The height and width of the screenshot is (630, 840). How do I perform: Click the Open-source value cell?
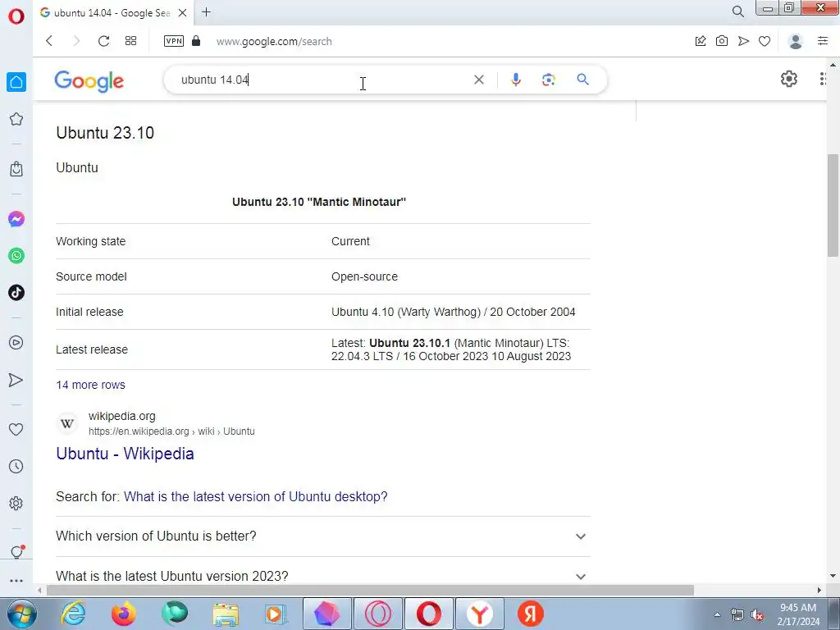(364, 276)
